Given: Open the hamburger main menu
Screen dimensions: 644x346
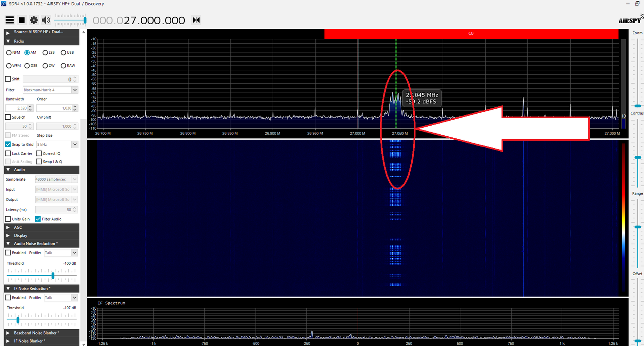Looking at the screenshot, I should point(9,20).
